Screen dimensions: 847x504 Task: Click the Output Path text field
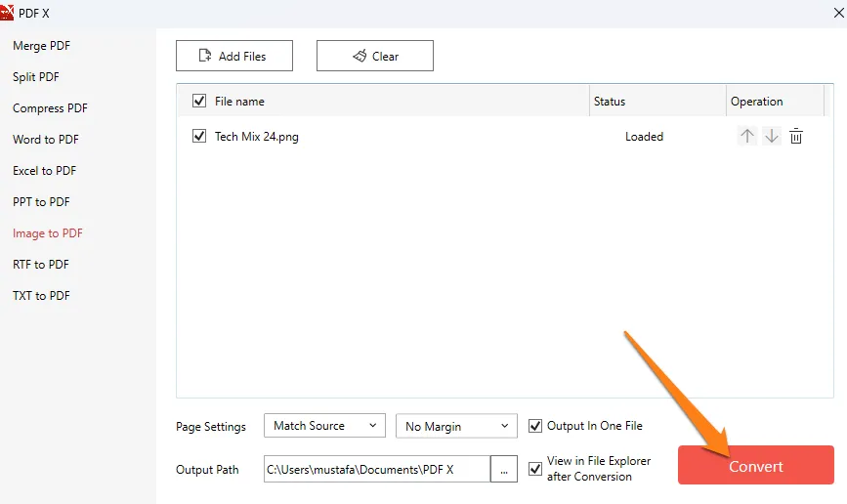(377, 469)
